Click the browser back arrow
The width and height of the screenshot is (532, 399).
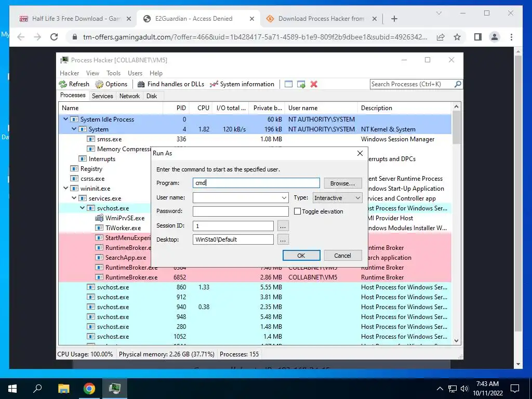(21, 37)
